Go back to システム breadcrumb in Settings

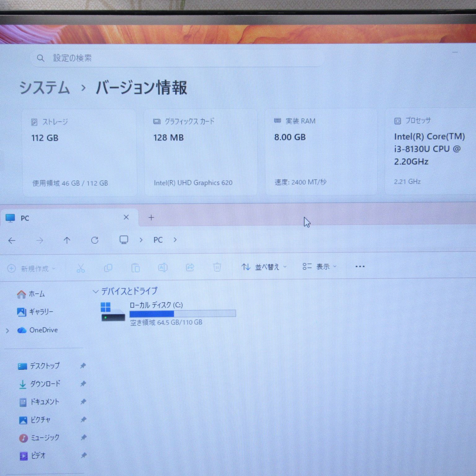pos(45,88)
